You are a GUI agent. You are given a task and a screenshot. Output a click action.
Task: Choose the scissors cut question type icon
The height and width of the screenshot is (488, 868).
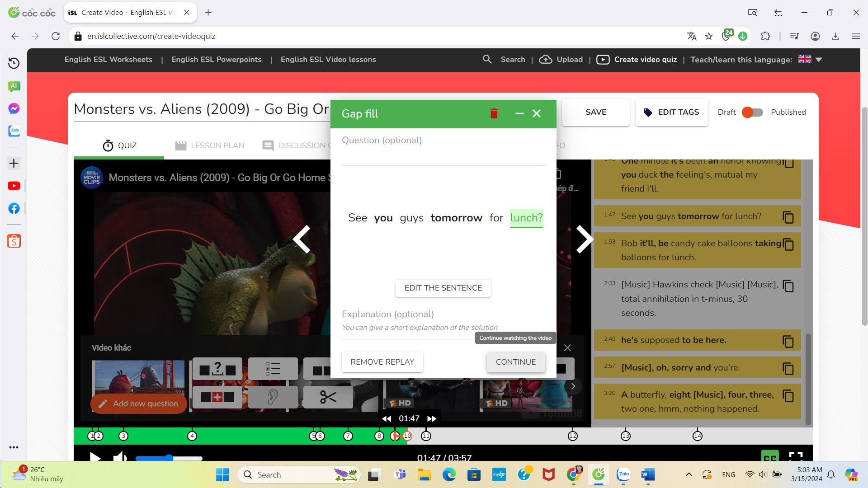point(328,397)
